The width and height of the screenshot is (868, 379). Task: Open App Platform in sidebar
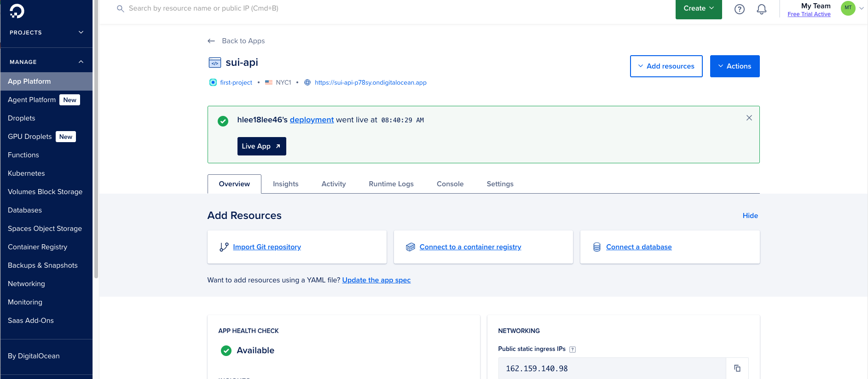point(46,81)
